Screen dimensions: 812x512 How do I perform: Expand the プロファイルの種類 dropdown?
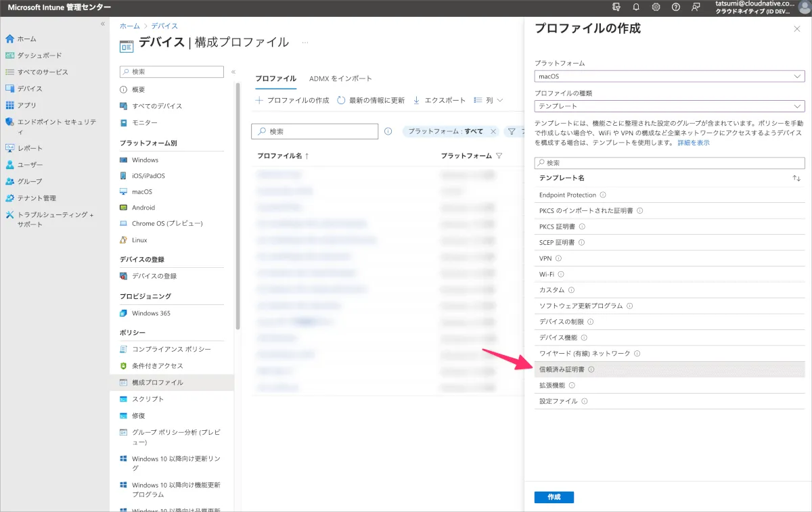coord(669,106)
